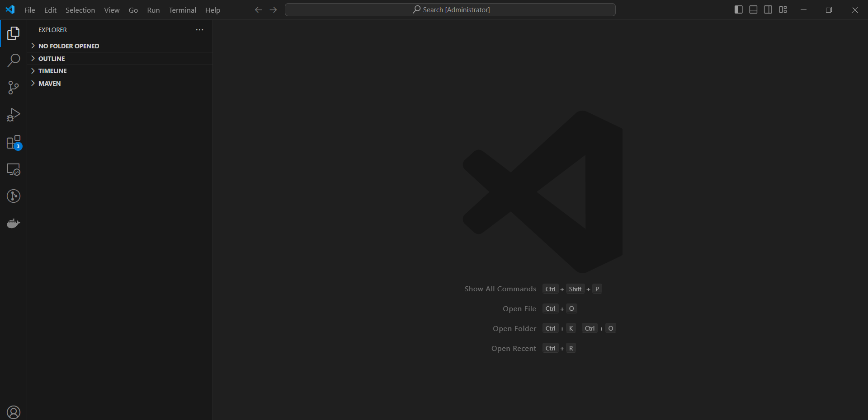Open the Source Control view icon
The width and height of the screenshot is (868, 420).
(x=14, y=88)
